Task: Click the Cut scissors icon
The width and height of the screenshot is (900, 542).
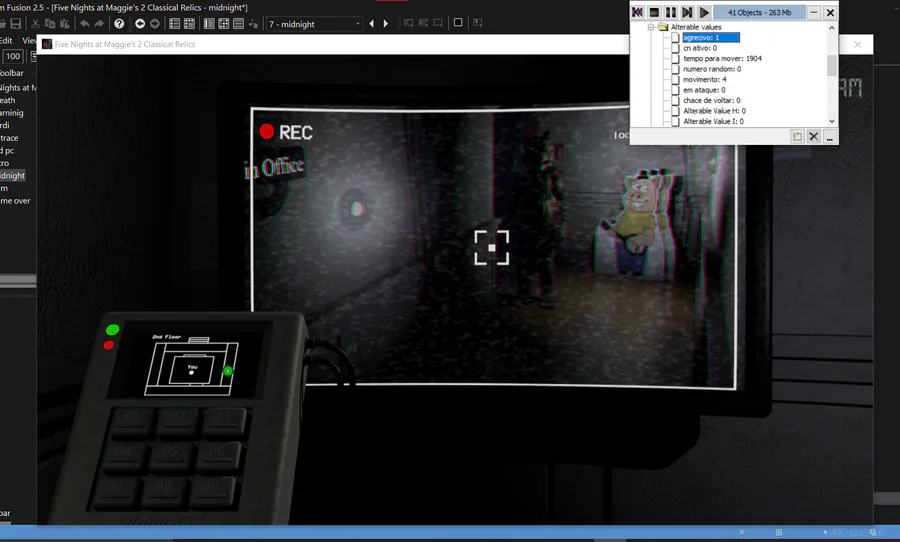Action: click(36, 24)
